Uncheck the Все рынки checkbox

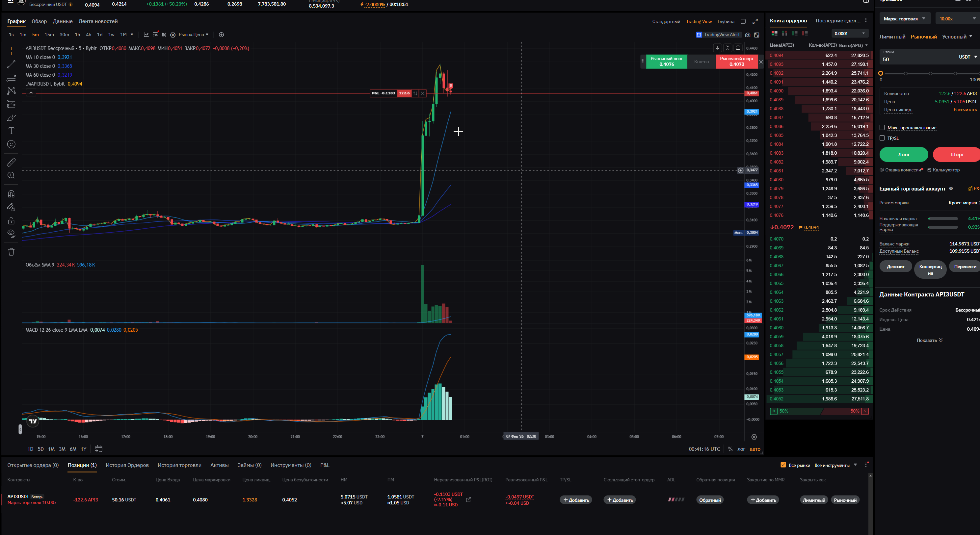[783, 465]
